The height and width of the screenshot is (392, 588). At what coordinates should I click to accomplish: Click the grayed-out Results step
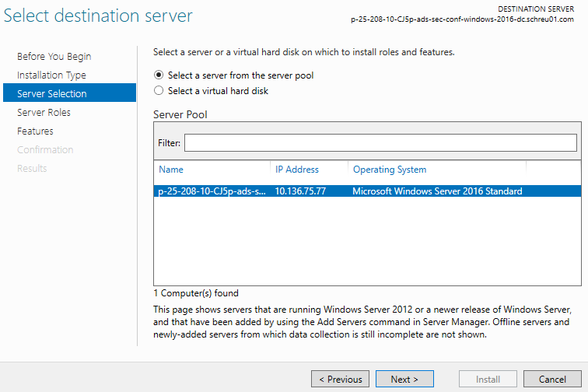32,169
